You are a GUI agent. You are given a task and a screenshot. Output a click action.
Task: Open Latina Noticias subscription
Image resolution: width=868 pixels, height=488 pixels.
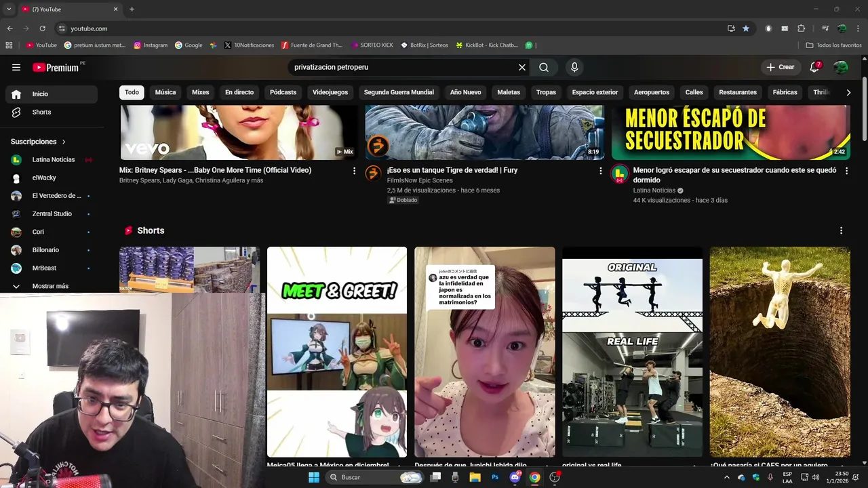[x=52, y=160]
